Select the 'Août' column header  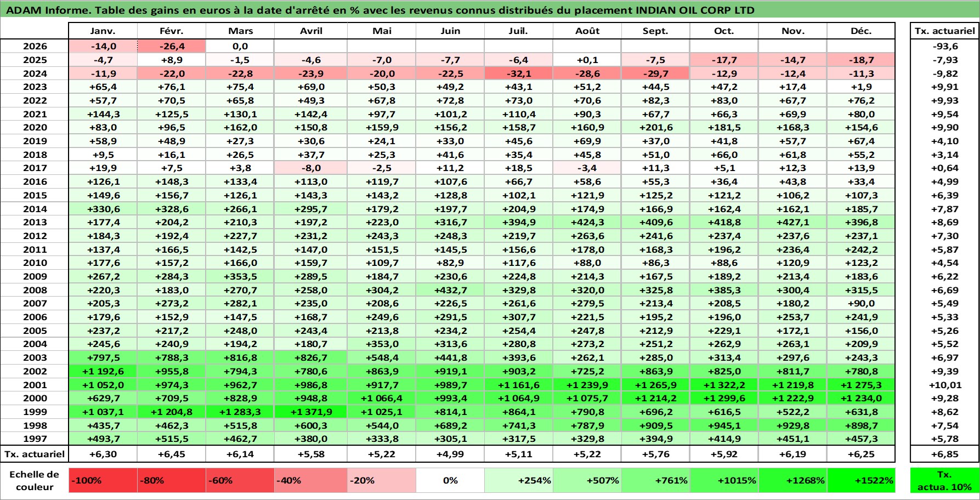(x=587, y=31)
